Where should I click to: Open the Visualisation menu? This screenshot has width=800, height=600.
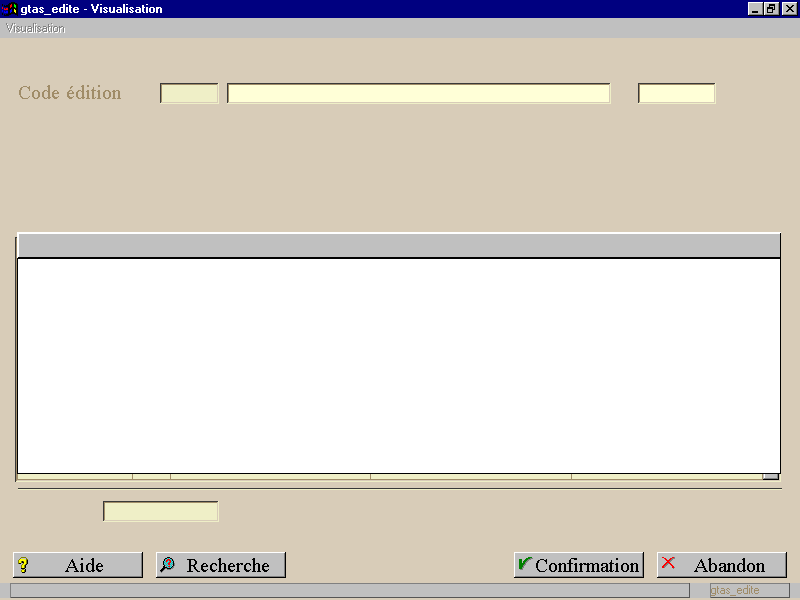coord(35,29)
